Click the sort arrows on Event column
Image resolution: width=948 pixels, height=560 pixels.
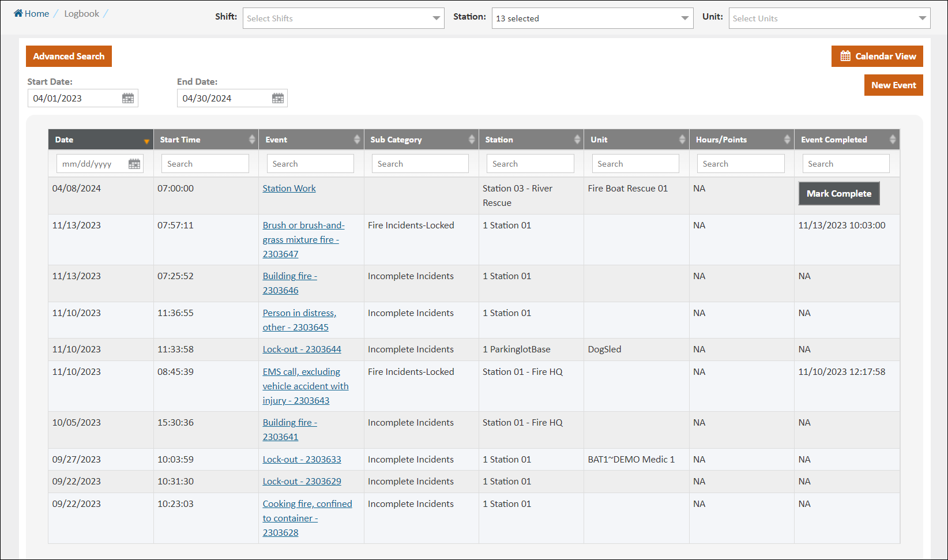pos(357,140)
